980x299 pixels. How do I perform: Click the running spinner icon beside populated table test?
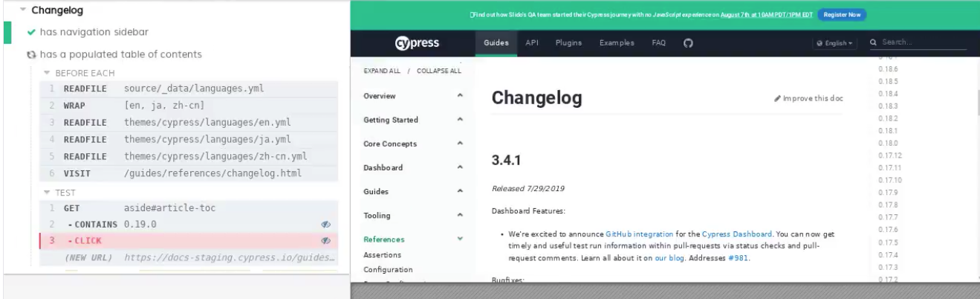(x=30, y=54)
